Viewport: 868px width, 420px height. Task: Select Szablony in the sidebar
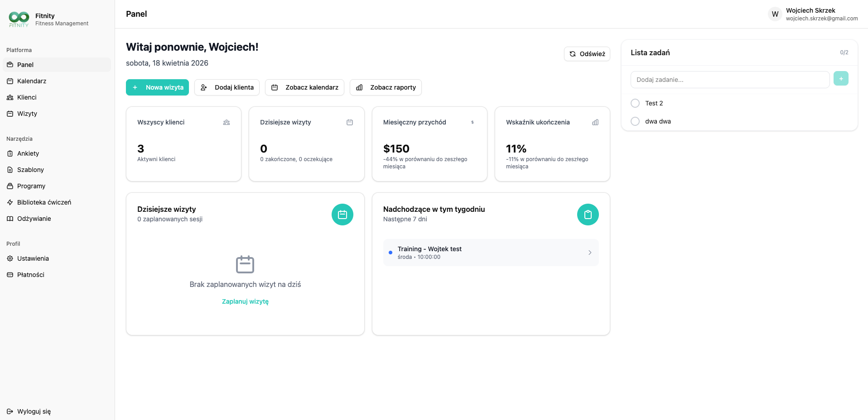pyautogui.click(x=30, y=170)
